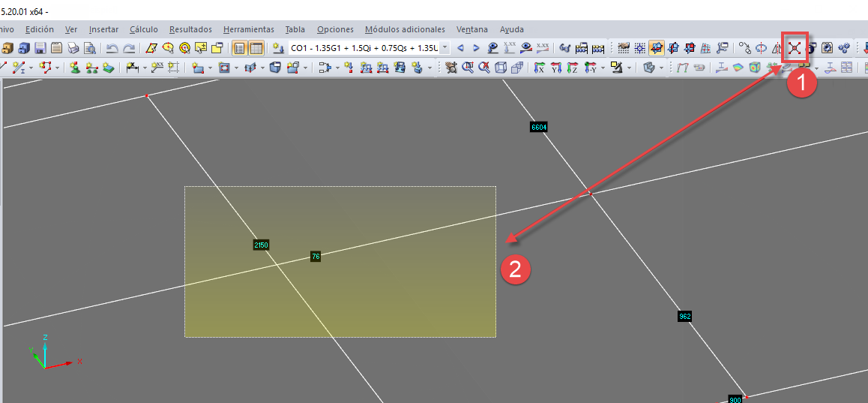Image resolution: width=868 pixels, height=403 pixels.
Task: Open Print preview with the magnifier page icon
Action: click(90, 48)
